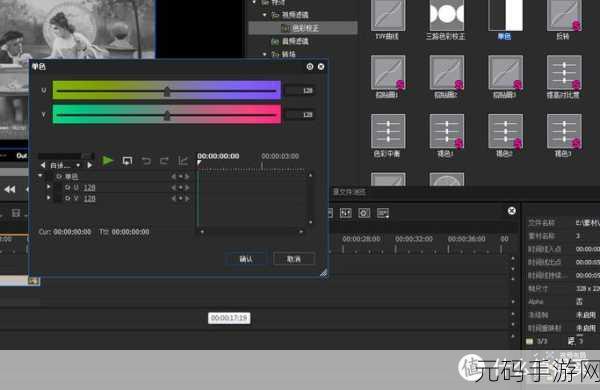Click the 取消 cancel button
This screenshot has width=600, height=390.
[294, 259]
